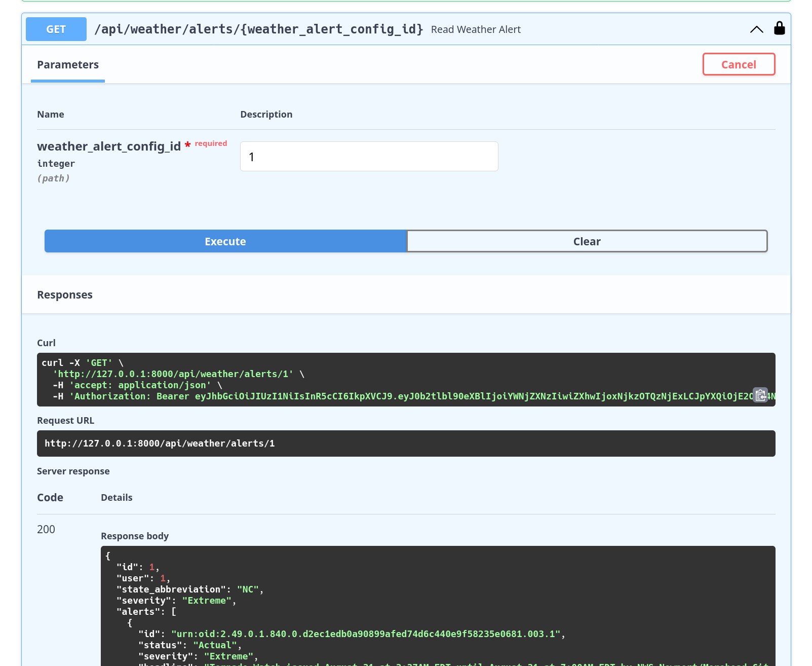The width and height of the screenshot is (812, 666).
Task: Click the curl command code block
Action: coord(406,380)
